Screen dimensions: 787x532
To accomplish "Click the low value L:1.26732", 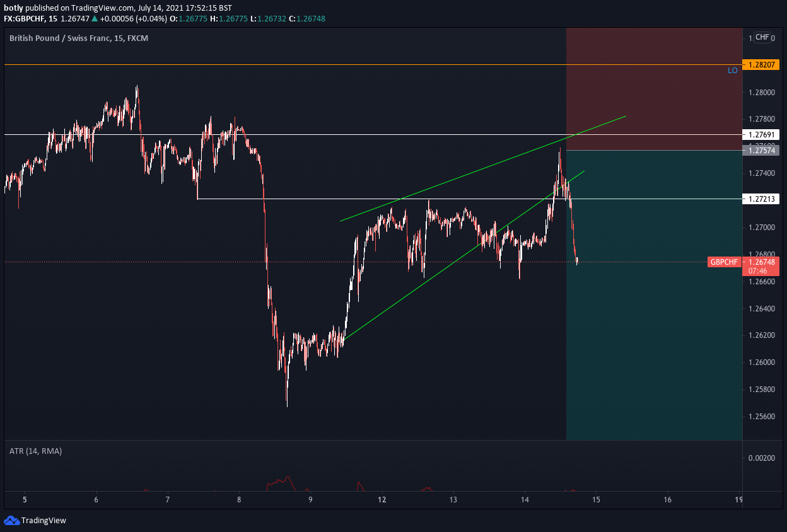I will click(x=267, y=19).
